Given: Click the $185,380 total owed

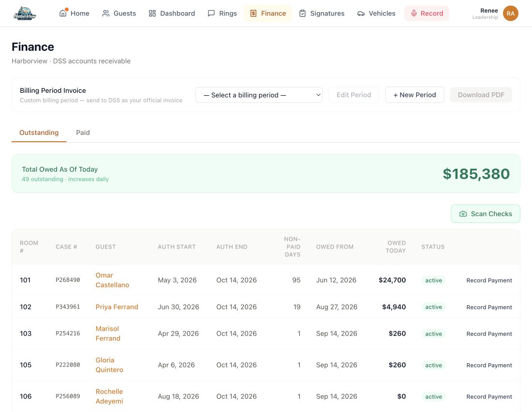Looking at the screenshot, I should click(476, 174).
